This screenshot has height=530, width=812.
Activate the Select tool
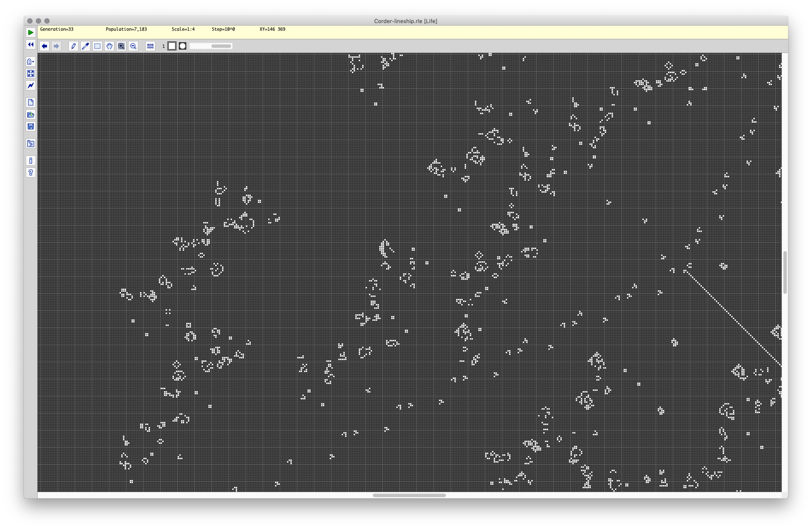[x=97, y=46]
